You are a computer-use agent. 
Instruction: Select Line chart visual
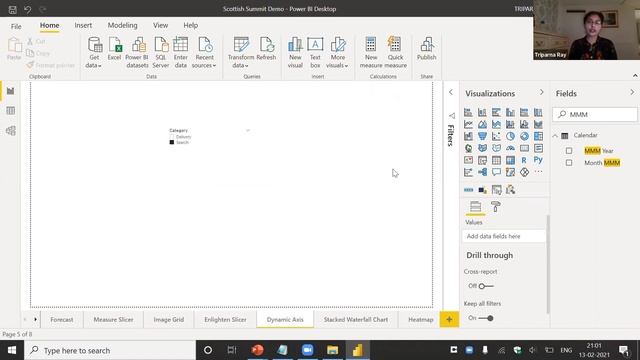[468, 124]
